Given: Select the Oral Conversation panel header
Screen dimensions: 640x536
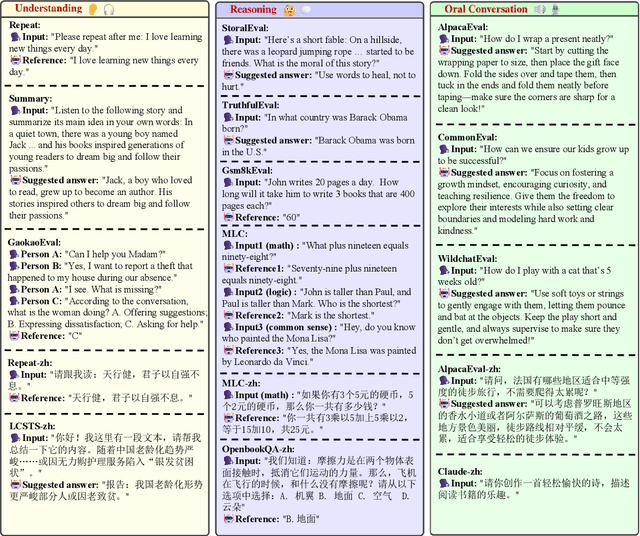Looking at the screenshot, I should pos(486,9).
